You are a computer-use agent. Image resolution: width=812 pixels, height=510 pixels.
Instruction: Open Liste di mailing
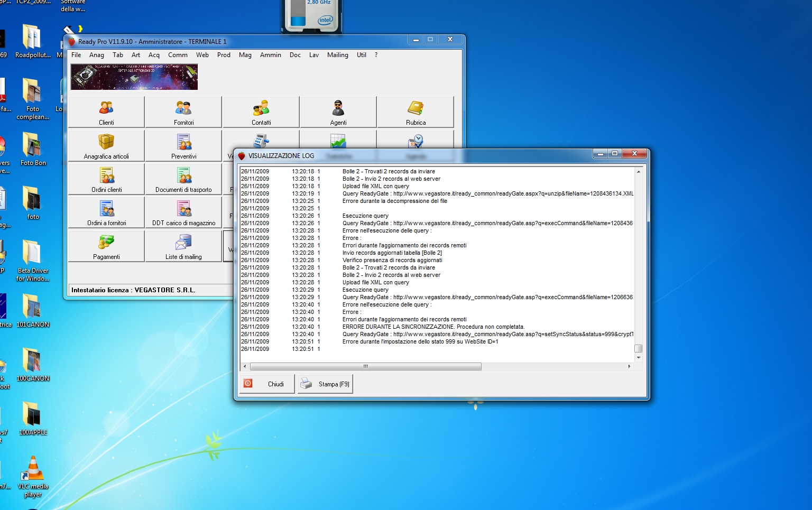[183, 246]
